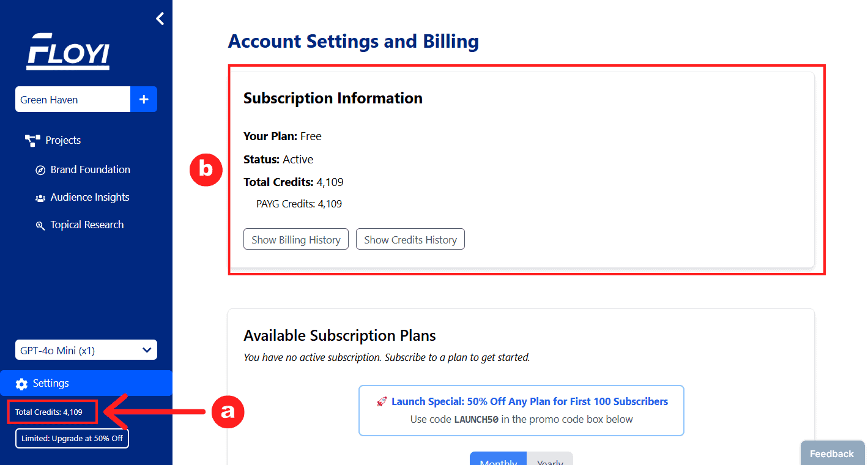Show Credits History
Viewport: 868px width, 465px height.
point(410,239)
